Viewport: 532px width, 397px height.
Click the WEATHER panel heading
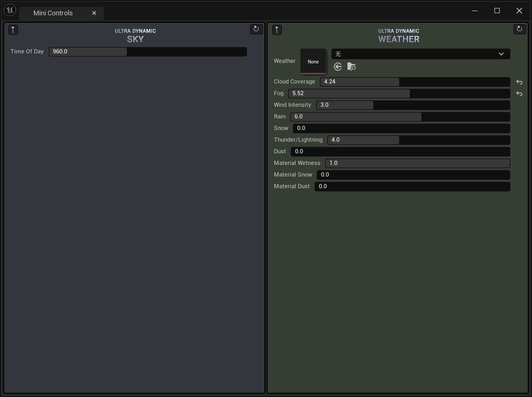(x=399, y=39)
